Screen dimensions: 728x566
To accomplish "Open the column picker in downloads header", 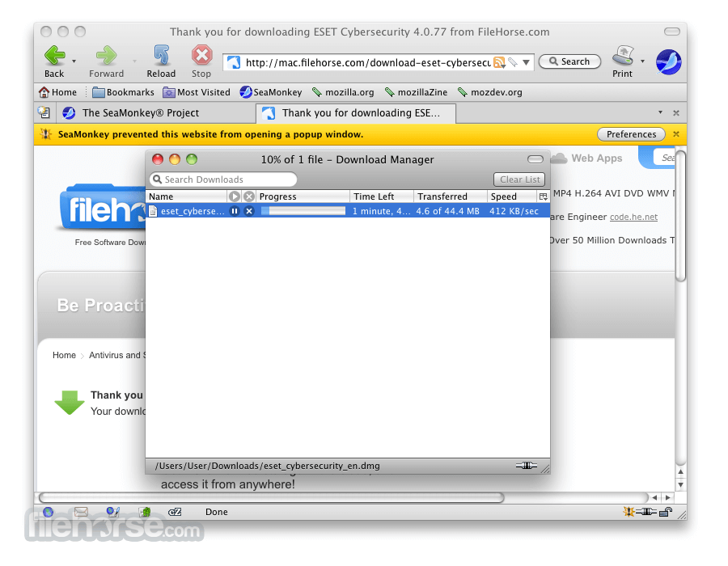I will [544, 196].
